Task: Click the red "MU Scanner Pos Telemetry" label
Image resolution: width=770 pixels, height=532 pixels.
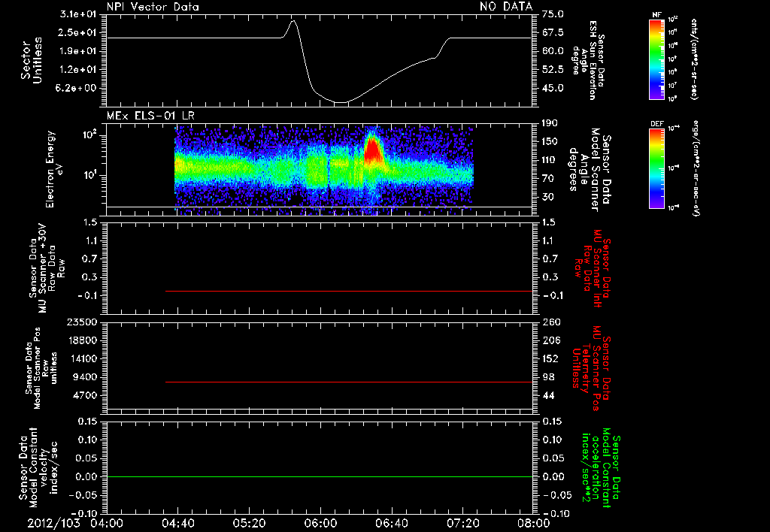Action: point(591,368)
